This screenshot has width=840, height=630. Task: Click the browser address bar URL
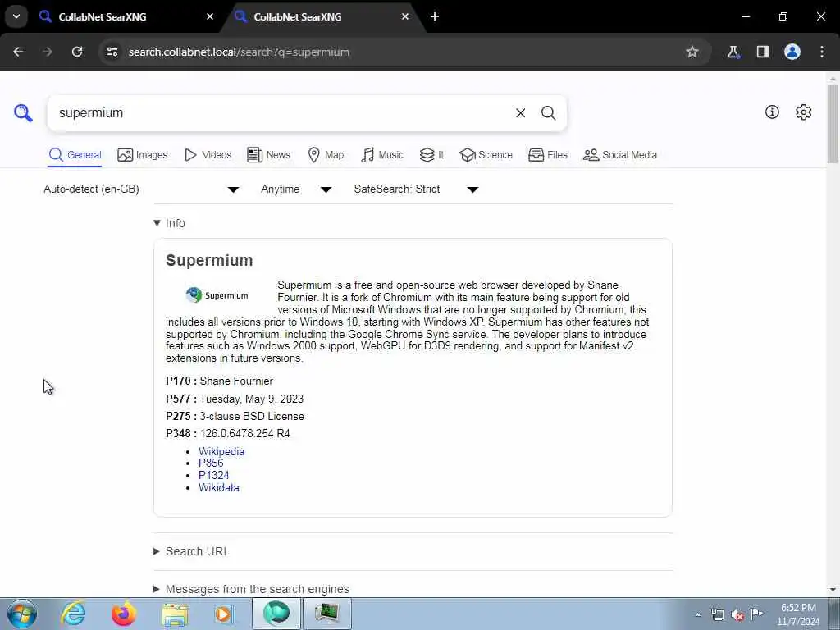(239, 52)
